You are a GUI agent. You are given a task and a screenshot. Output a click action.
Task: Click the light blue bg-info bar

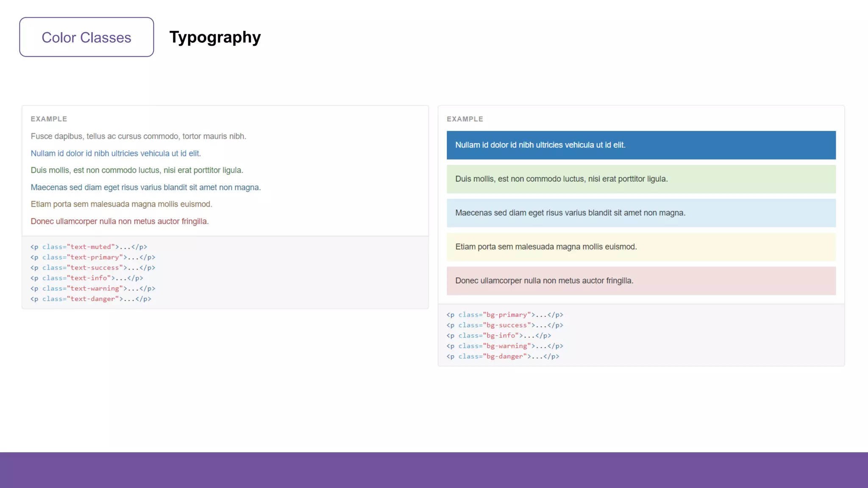(641, 213)
